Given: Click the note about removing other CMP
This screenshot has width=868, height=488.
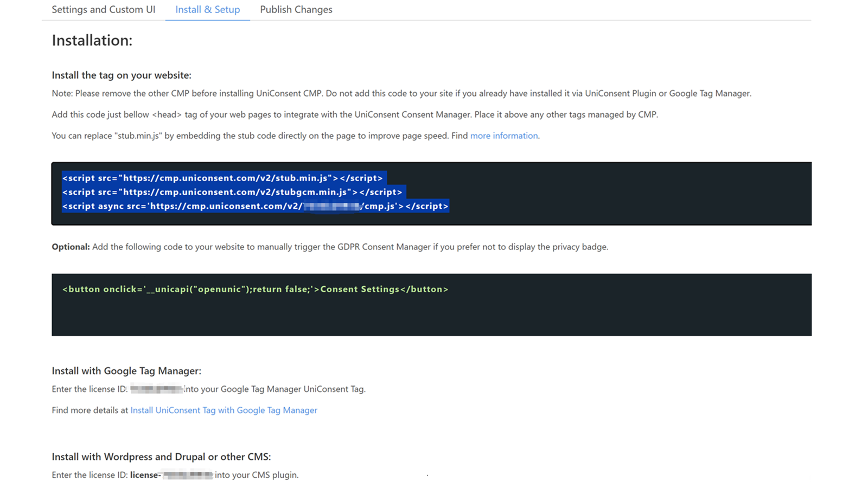Looking at the screenshot, I should [x=401, y=93].
